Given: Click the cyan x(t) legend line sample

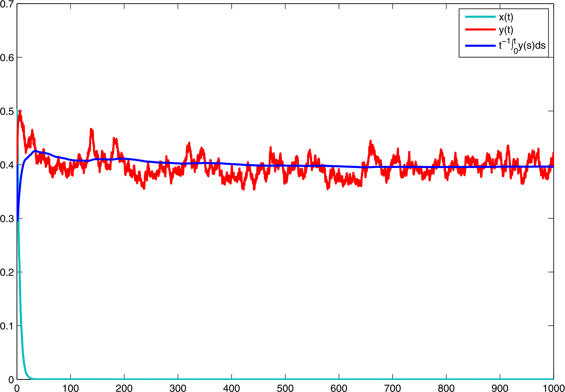Looking at the screenshot, I should pyautogui.click(x=480, y=17).
